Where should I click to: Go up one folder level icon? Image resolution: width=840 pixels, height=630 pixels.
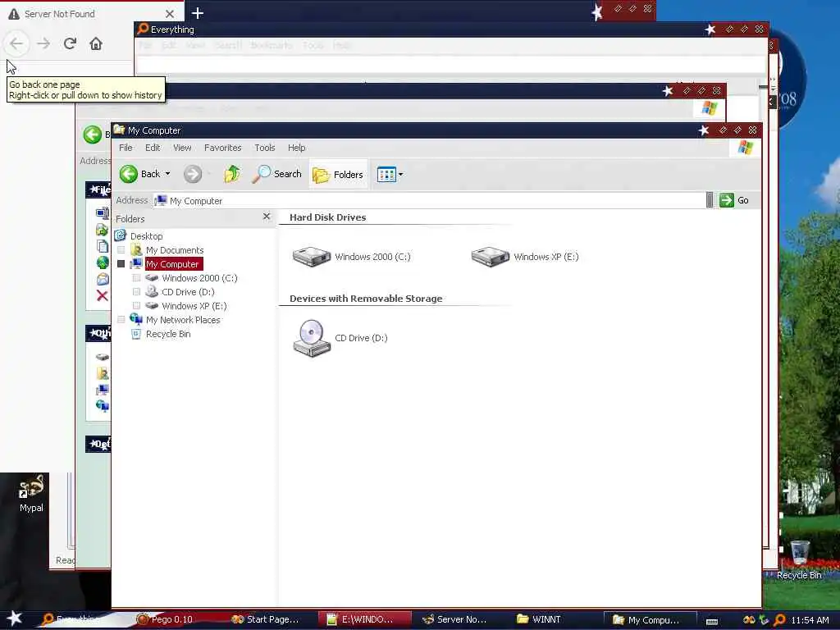tap(232, 174)
